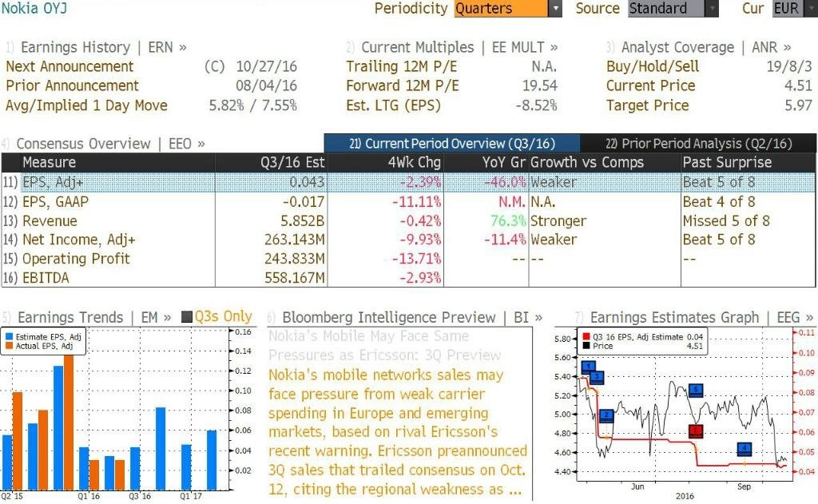Open the Periodicity Quarters dropdown
818x504 pixels.
pos(555,9)
